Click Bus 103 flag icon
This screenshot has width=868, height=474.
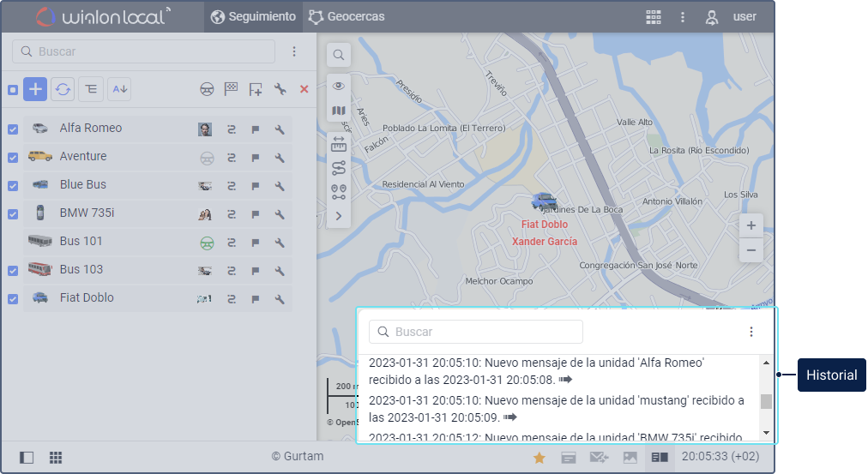click(x=256, y=271)
